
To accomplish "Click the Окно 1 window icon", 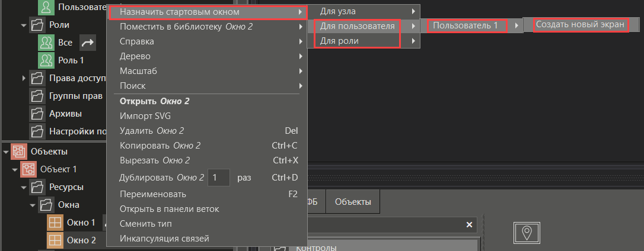I will 55,223.
